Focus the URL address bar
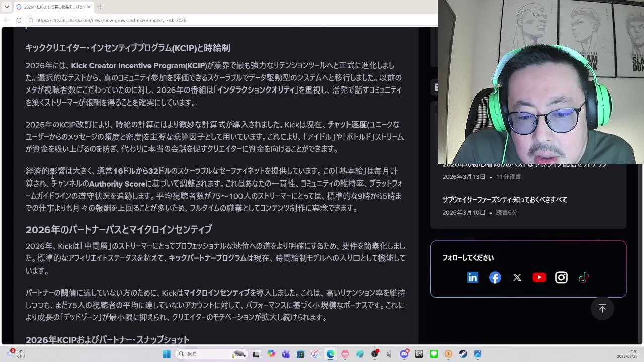Screen dimensions: 644x362 231,20
